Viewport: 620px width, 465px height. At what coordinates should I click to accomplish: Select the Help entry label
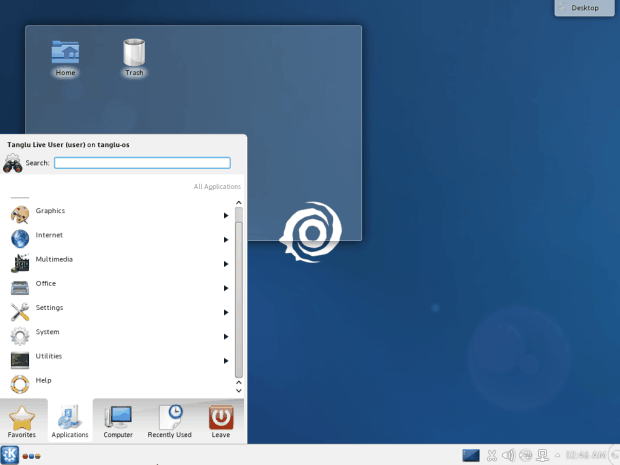pos(43,380)
